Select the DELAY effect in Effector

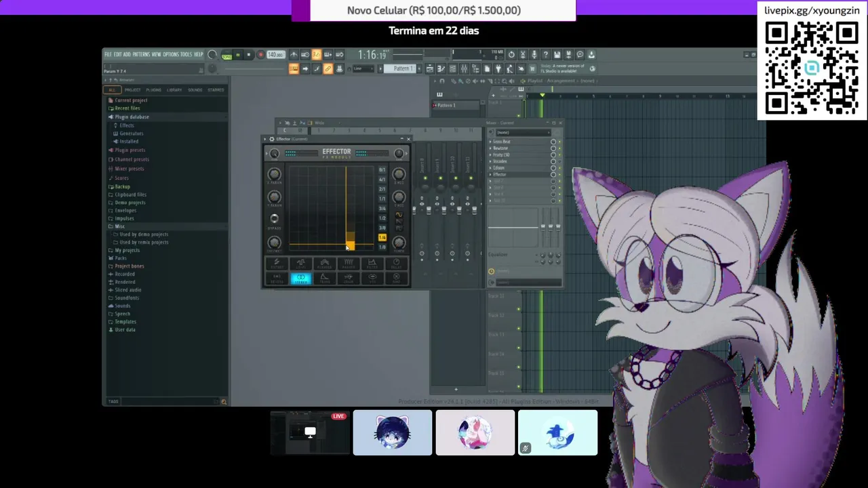coord(396,263)
